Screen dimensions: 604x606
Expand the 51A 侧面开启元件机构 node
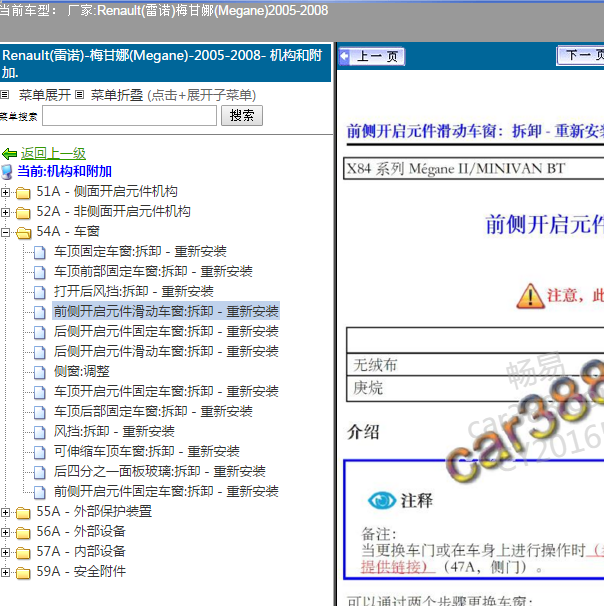[x=5, y=192]
